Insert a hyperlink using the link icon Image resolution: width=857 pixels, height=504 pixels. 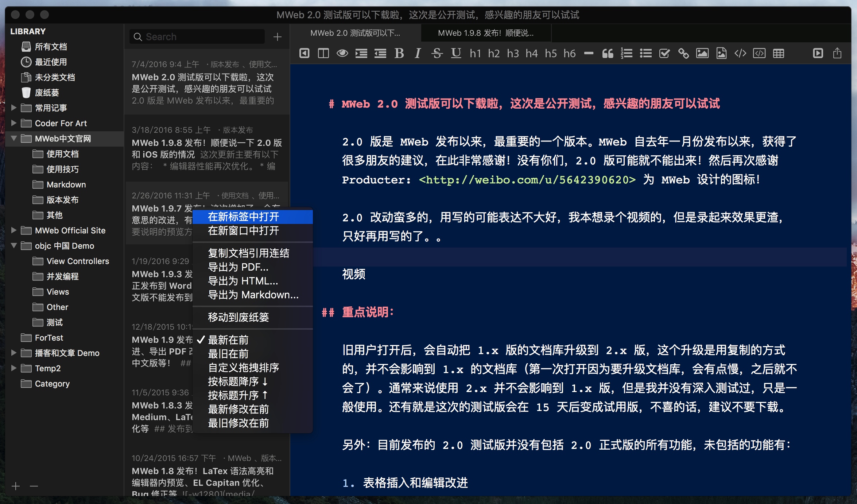(683, 54)
